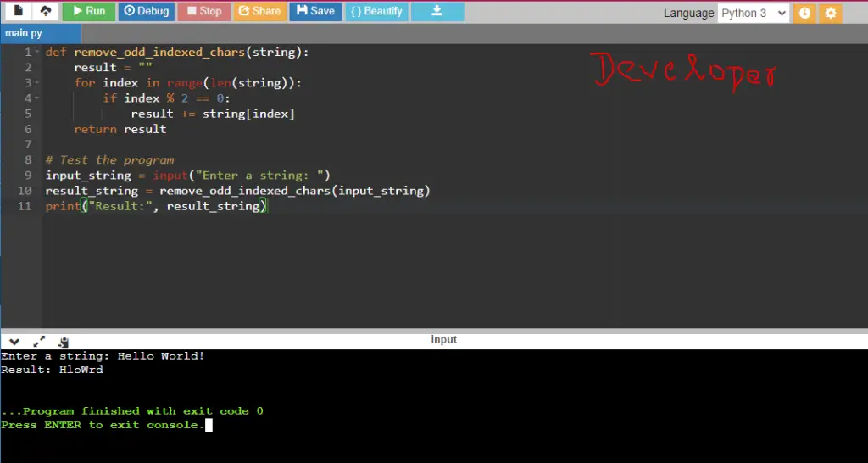
Task: Start debugging with the Debug button
Action: [147, 11]
